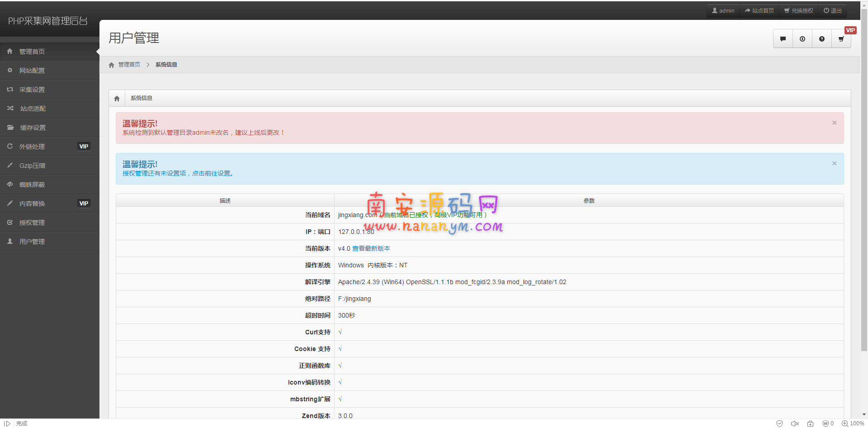Viewport: 868px width, 428px height.
Task: Click the user icon beside 用户管理
Action: point(10,241)
